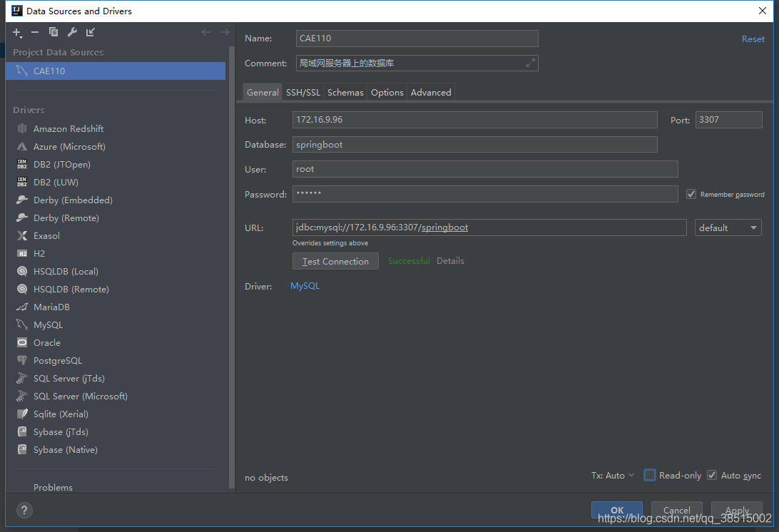Switch to the SSH/SSL tab
The width and height of the screenshot is (779, 532).
pyautogui.click(x=303, y=93)
